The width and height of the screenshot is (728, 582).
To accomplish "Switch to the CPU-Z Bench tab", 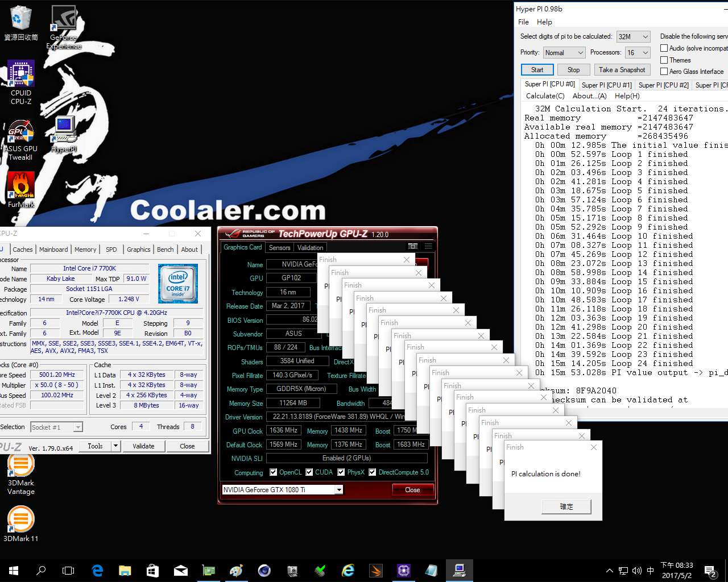I will click(x=165, y=250).
